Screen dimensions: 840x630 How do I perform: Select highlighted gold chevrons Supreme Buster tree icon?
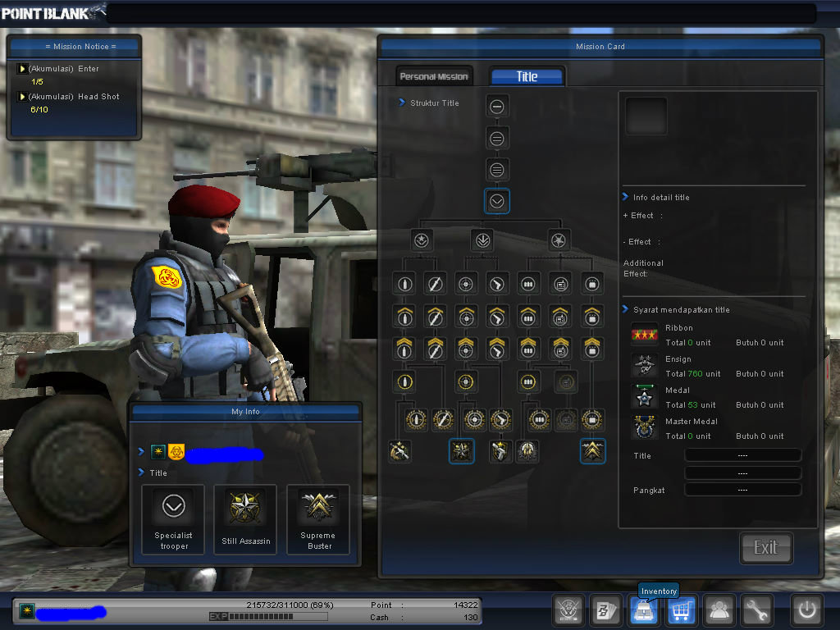pos(592,452)
